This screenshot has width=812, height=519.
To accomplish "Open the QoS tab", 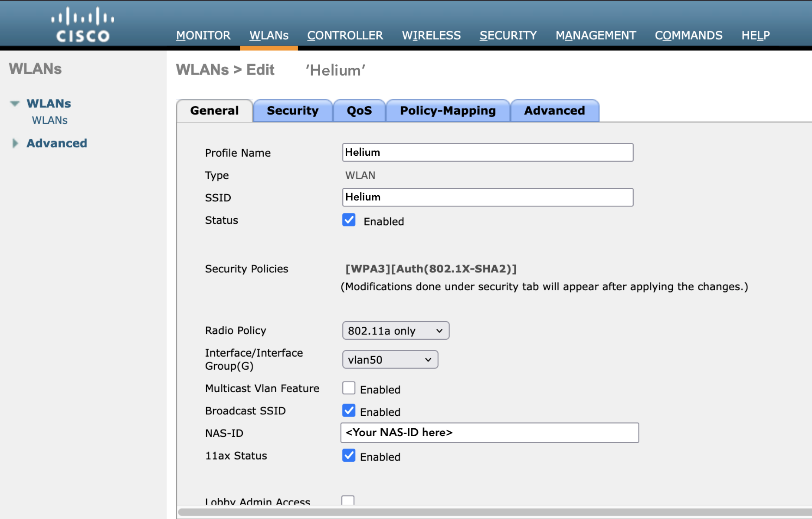I will coord(359,111).
